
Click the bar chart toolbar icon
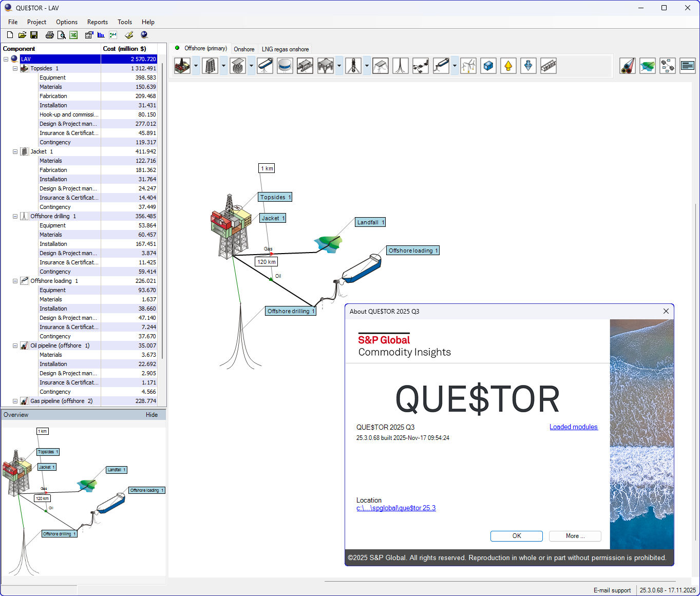pos(101,35)
